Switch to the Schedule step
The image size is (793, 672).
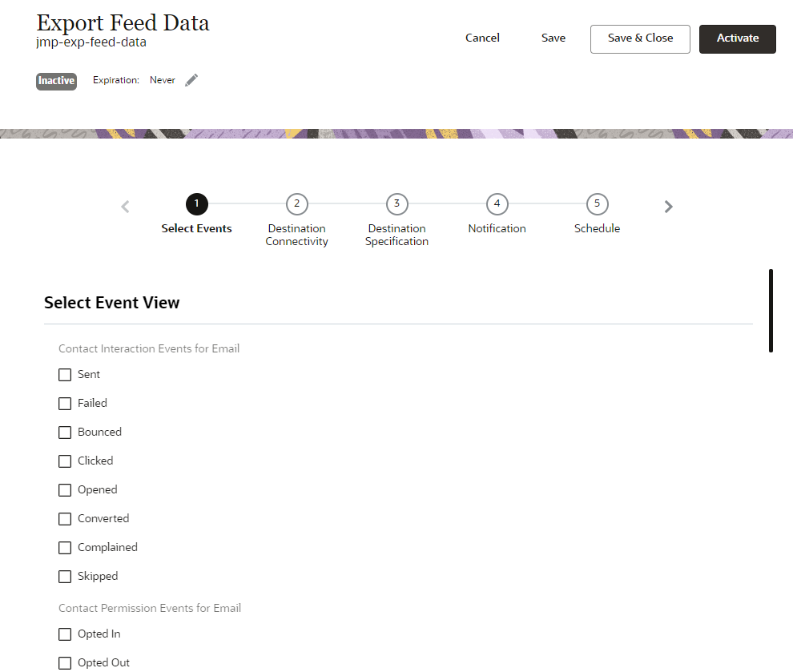point(597,228)
